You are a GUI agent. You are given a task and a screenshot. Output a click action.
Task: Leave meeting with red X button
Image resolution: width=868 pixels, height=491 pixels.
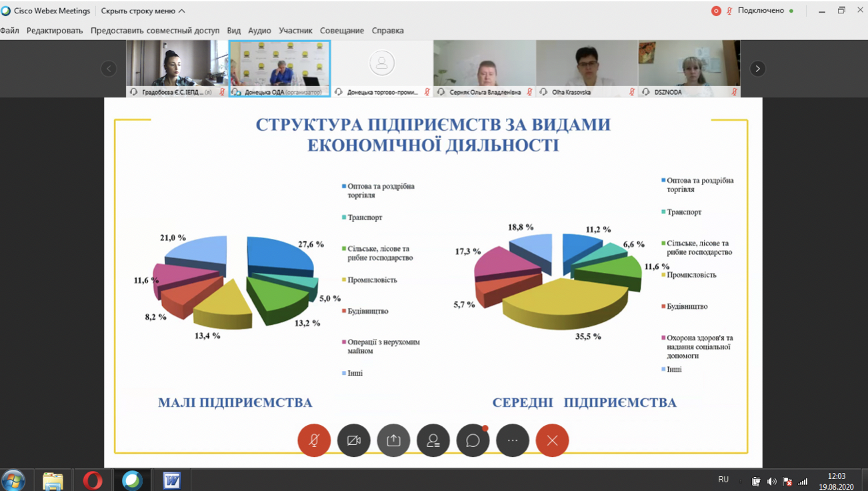[552, 440]
